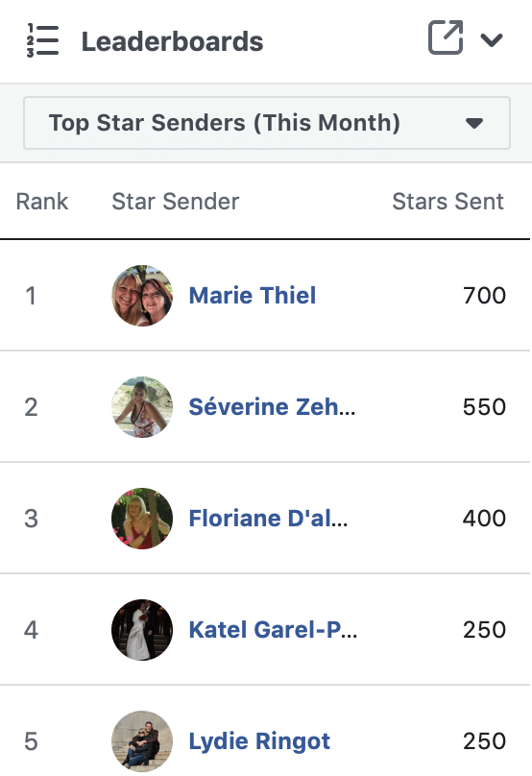The height and width of the screenshot is (776, 532).
Task: Click the Leaderboards panel title
Action: point(172,41)
